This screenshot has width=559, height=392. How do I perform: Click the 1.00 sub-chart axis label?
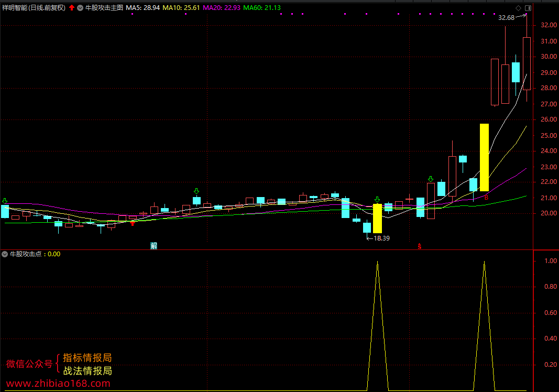[x=551, y=261]
